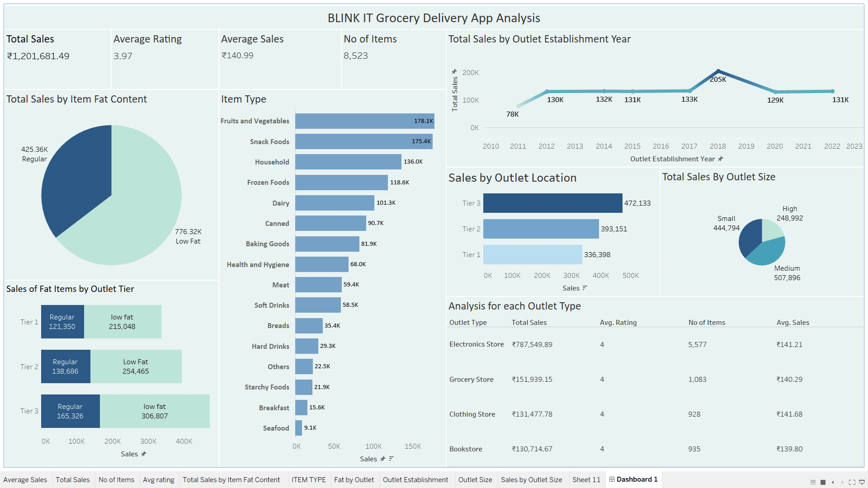
Task: Start presentation mode icon
Action: 862,482
